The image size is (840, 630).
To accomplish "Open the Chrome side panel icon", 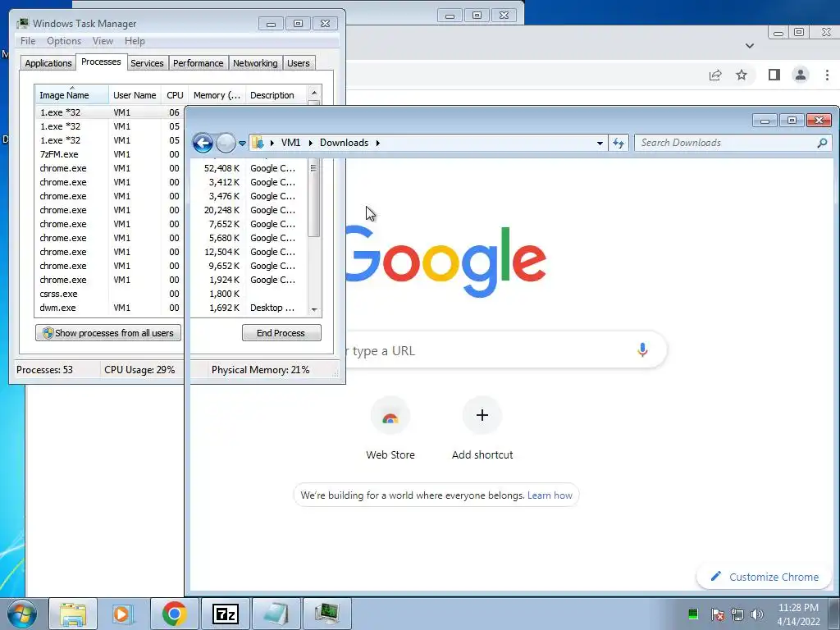I will (774, 75).
